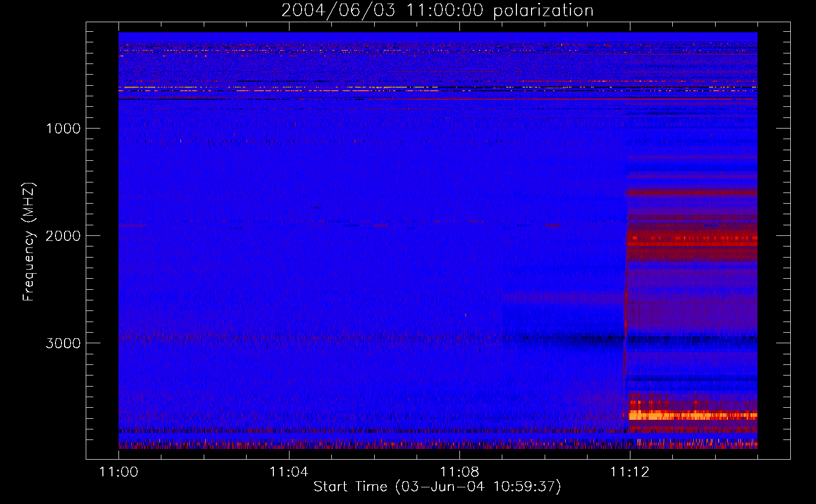Click the bright yellow burst band near 3700 MHz
Screen dimensions: 816x504
693,415
